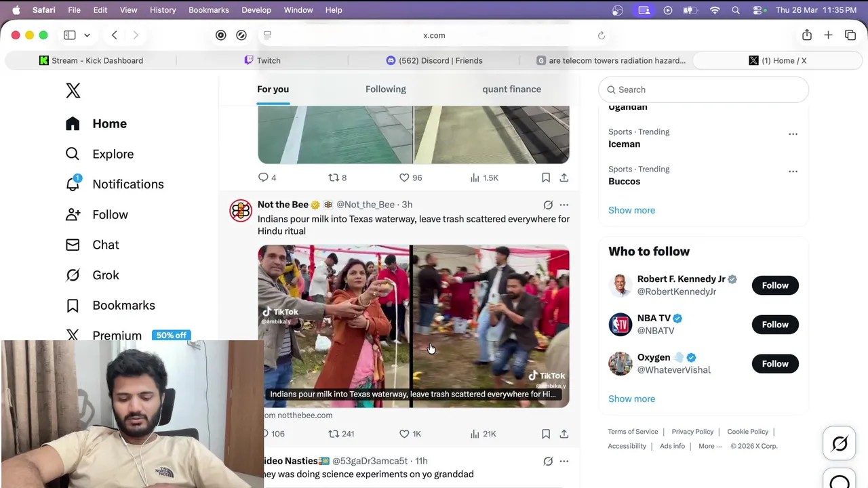
Task: Repost the post with 8 reposts
Action: (x=338, y=178)
